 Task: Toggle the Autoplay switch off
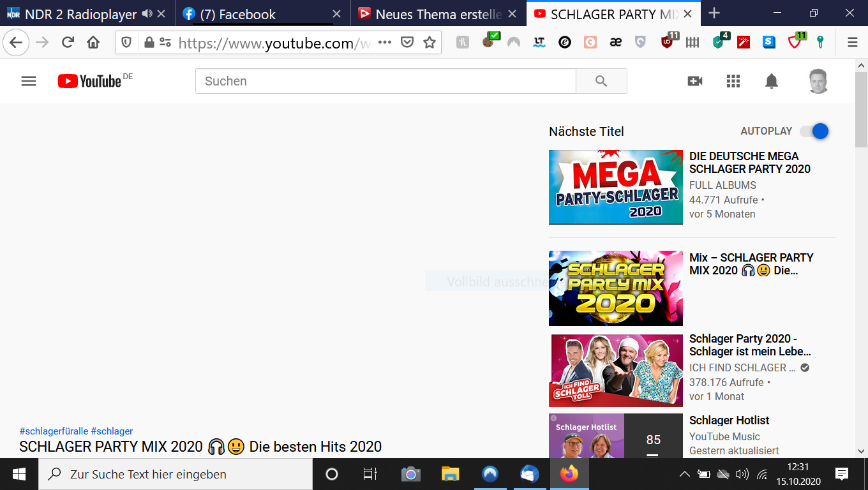click(815, 131)
